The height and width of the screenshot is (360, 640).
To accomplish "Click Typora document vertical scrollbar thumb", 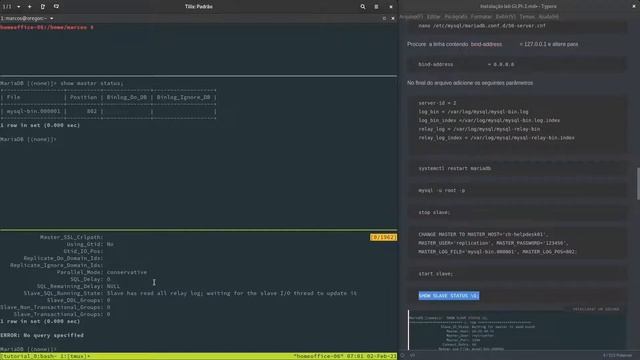I will (x=638, y=184).
